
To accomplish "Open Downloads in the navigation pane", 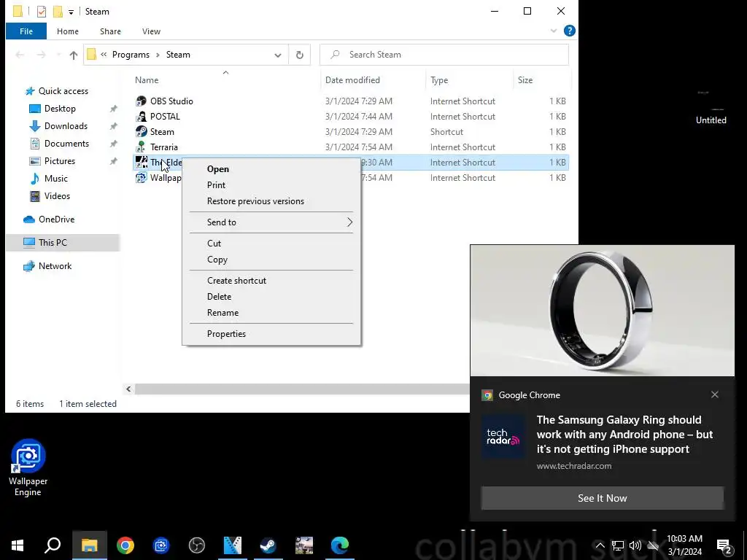I will click(x=66, y=126).
